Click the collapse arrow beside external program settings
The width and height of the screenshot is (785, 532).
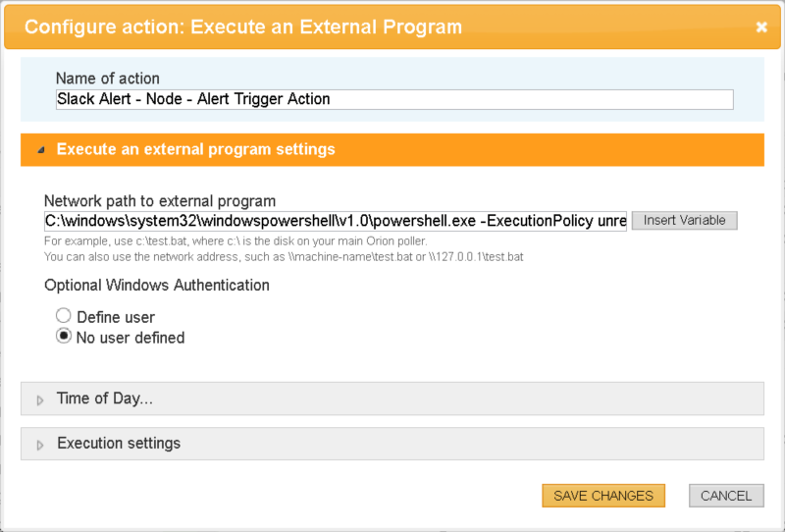point(40,150)
